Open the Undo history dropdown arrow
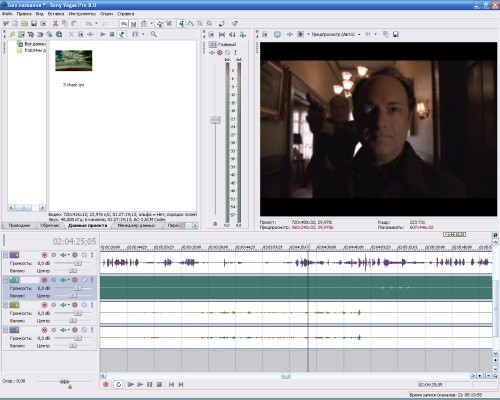This screenshot has height=400, width=500. [96, 23]
